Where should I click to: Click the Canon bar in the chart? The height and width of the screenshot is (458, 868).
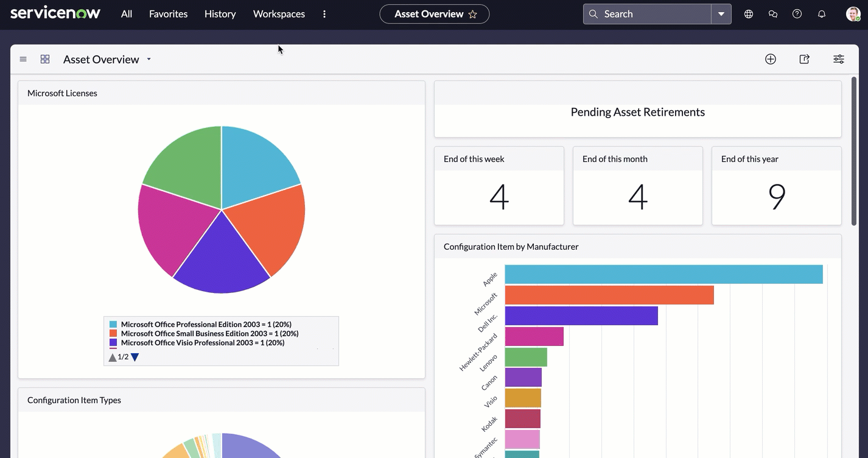tap(523, 377)
